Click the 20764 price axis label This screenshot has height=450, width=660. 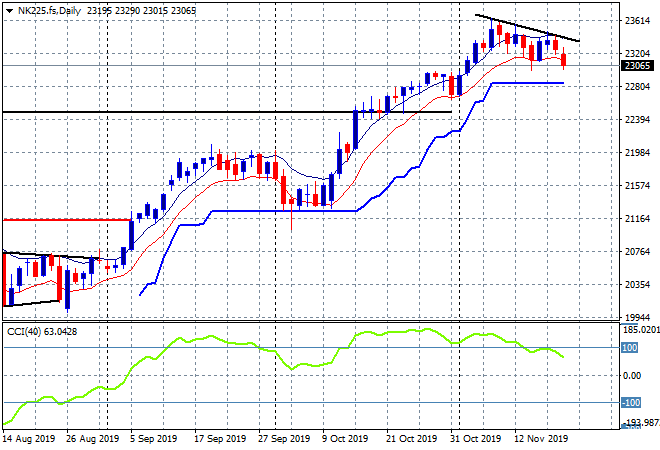point(637,251)
